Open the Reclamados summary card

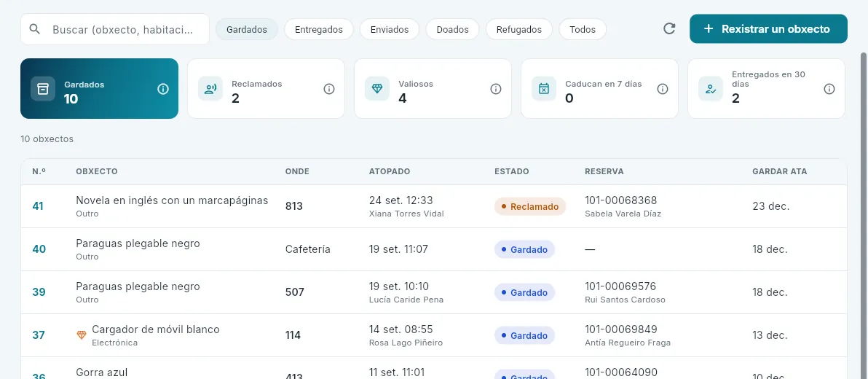[267, 89]
